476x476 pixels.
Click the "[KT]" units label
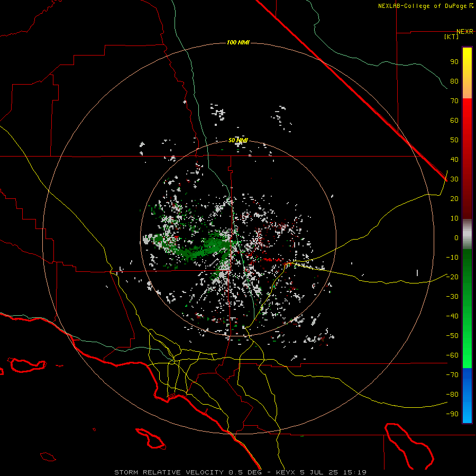(x=452, y=36)
